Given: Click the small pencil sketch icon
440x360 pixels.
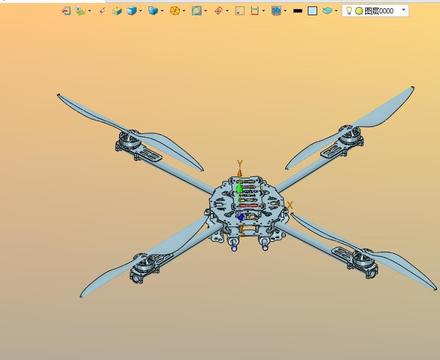Looking at the screenshot, I should pyautogui.click(x=102, y=11).
